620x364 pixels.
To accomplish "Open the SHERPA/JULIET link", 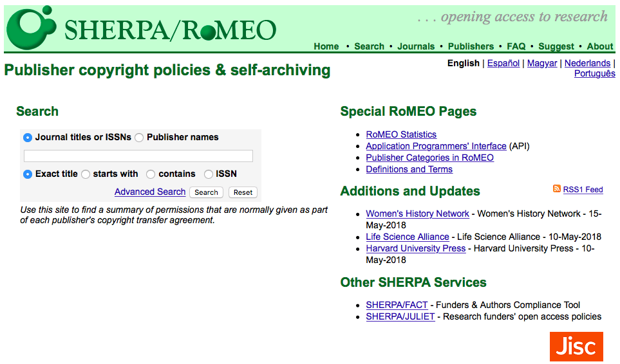I will click(x=400, y=316).
